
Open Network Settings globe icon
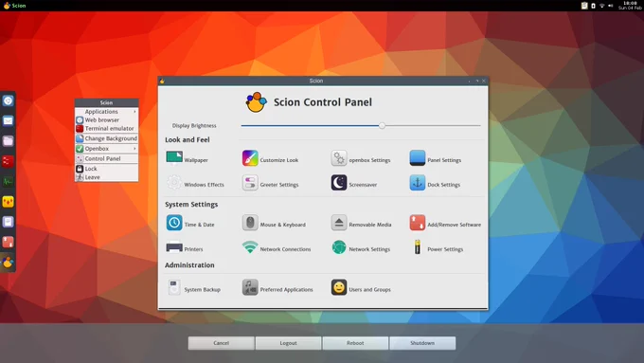tap(339, 247)
